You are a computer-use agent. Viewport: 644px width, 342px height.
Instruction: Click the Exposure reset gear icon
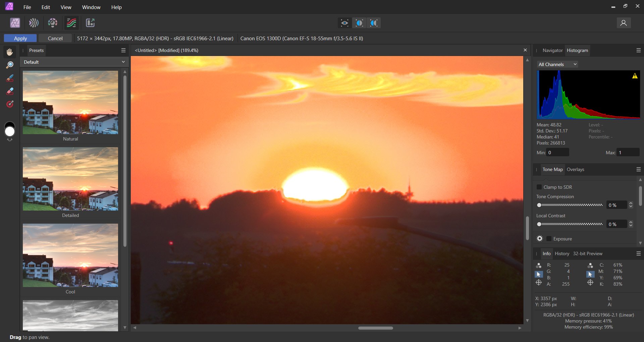[x=540, y=238]
